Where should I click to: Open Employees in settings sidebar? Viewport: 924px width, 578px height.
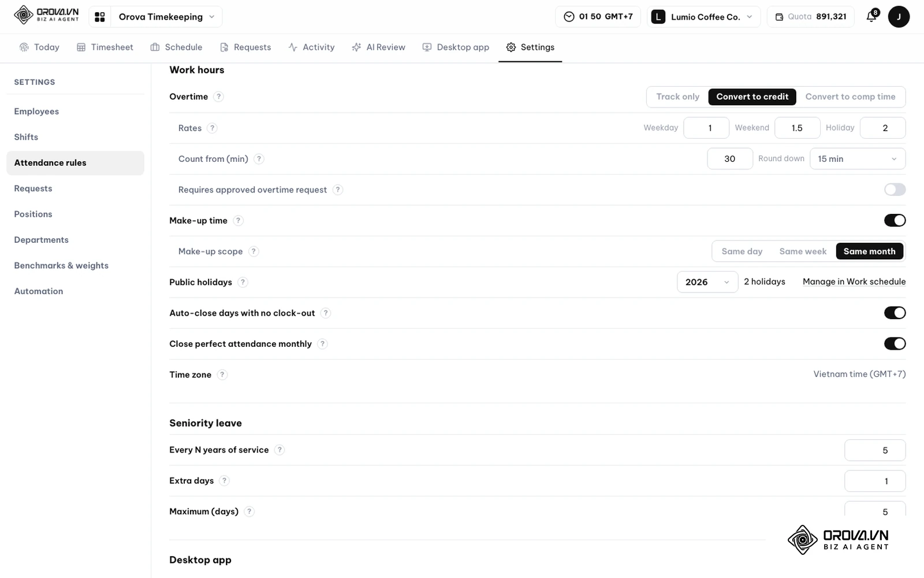click(x=75, y=112)
